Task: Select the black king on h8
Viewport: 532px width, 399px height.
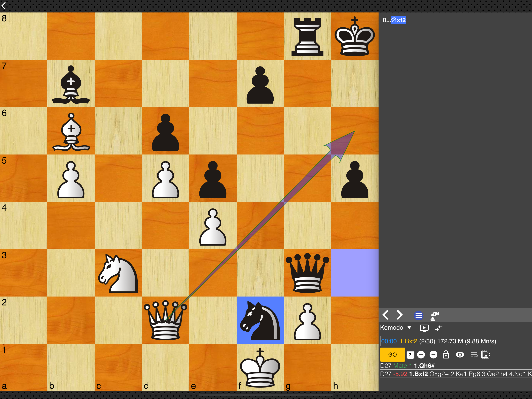Action: pos(355,36)
